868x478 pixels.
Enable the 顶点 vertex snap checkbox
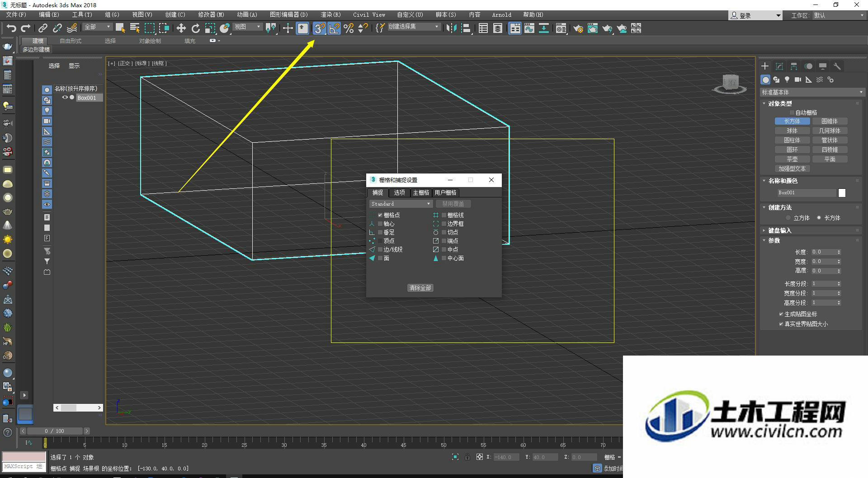(x=380, y=241)
